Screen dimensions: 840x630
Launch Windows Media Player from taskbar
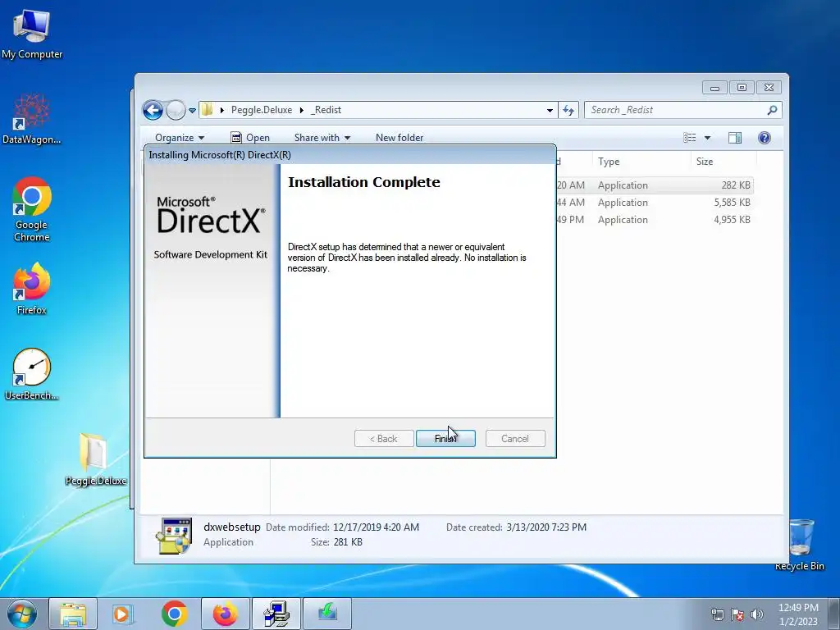123,614
